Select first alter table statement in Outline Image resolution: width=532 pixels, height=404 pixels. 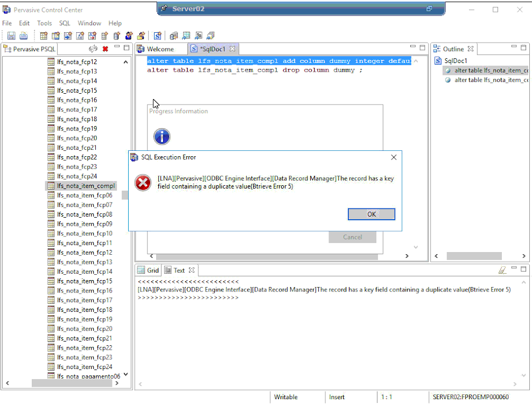coord(487,70)
